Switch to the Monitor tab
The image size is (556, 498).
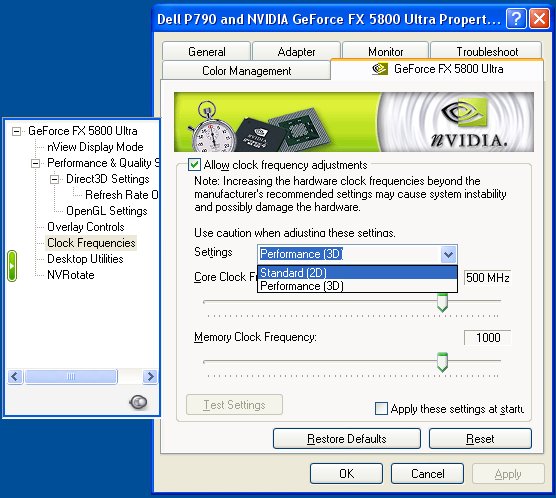tap(385, 52)
